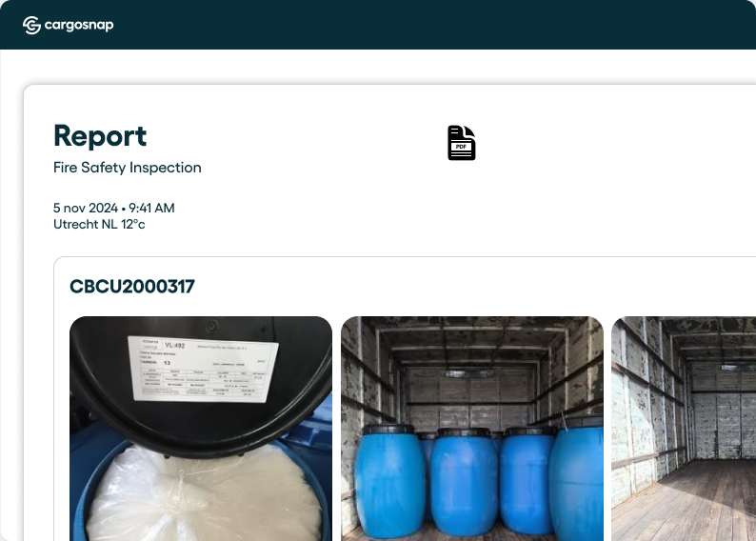Open the empty truck interior photo
The width and height of the screenshot is (756, 541).
[684, 429]
